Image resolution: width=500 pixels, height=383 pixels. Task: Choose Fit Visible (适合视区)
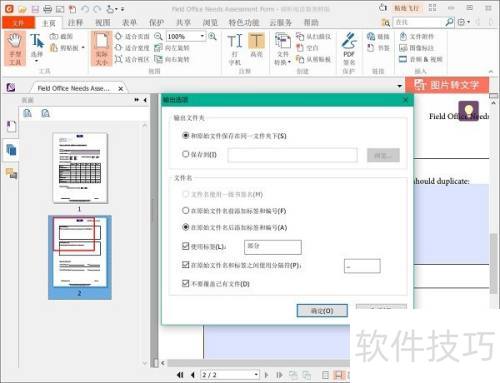(132, 59)
